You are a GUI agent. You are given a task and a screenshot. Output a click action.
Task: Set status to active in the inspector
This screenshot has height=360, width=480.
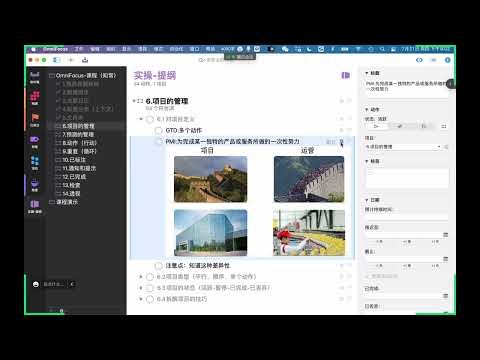(376, 126)
